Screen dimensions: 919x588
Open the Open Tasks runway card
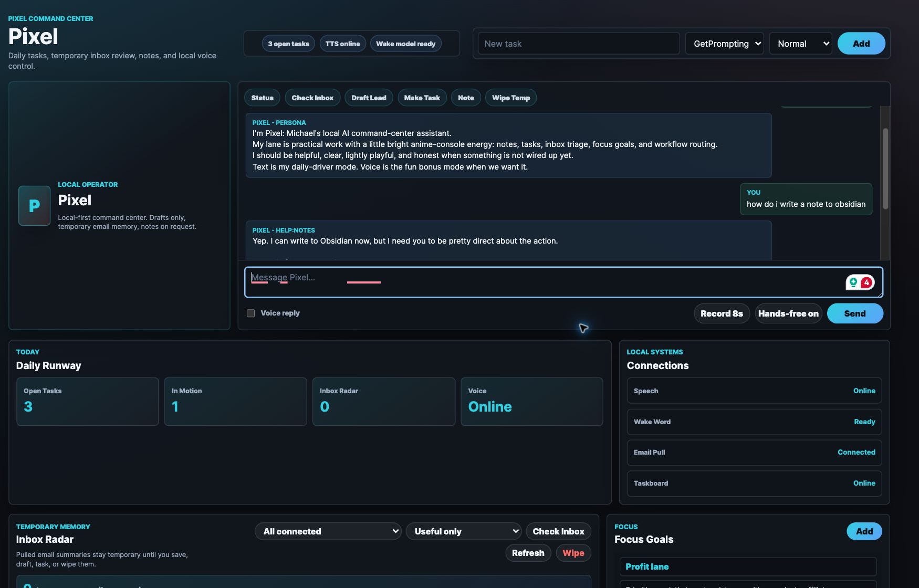87,402
